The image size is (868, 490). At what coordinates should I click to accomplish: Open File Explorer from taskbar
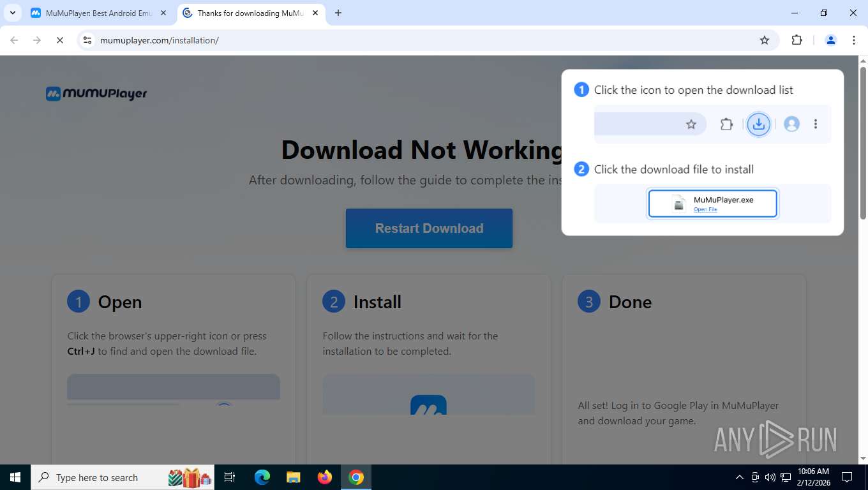point(293,477)
